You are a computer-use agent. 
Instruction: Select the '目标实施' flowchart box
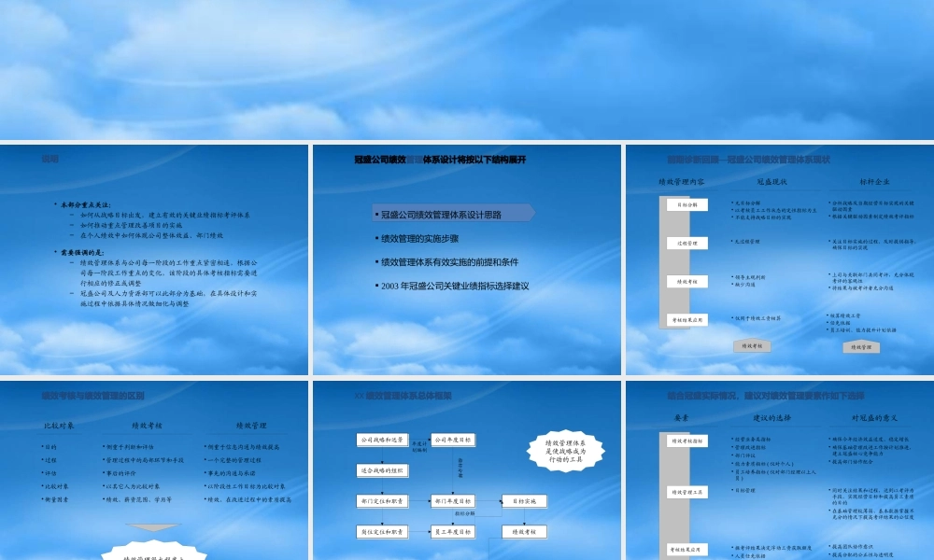click(524, 501)
